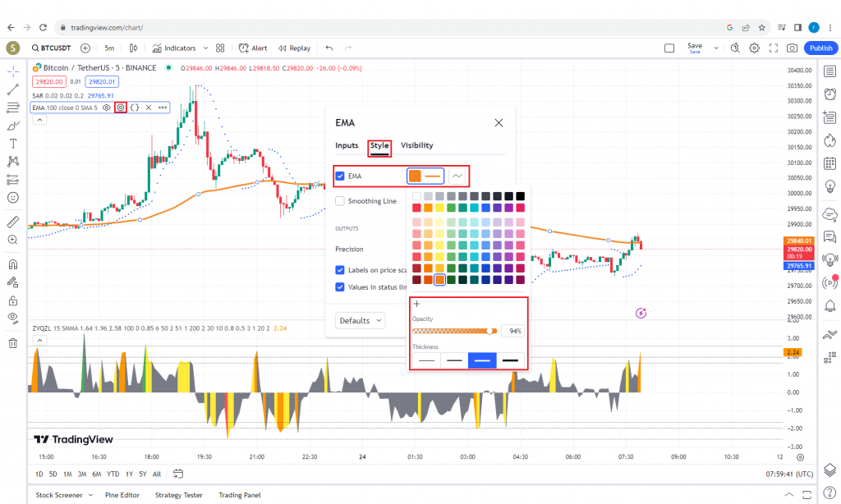Open the alerts clock panel

click(830, 94)
